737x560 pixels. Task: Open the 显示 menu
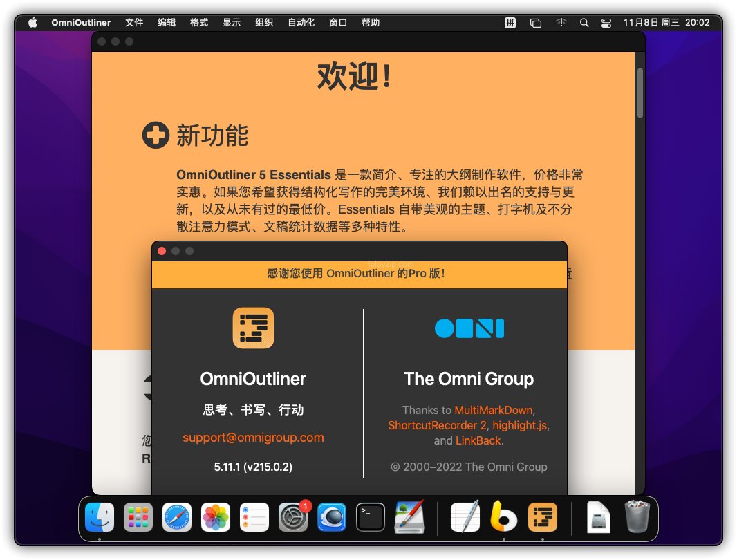pyautogui.click(x=231, y=23)
